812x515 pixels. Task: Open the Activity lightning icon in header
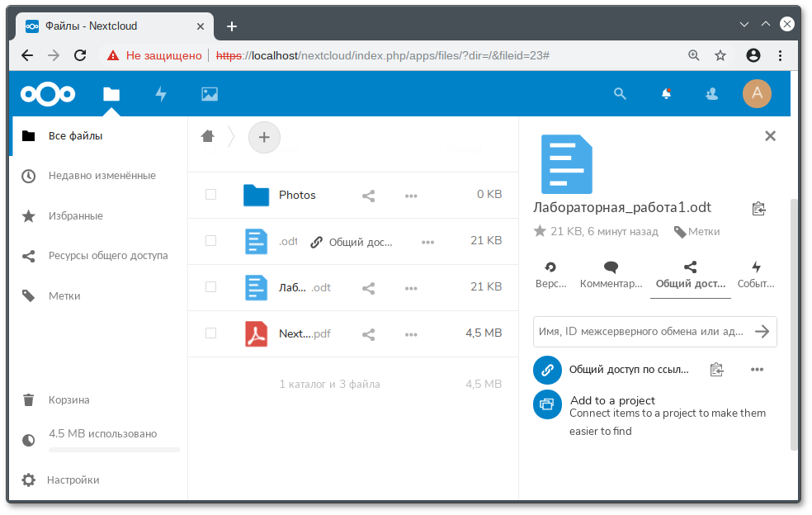pos(161,94)
